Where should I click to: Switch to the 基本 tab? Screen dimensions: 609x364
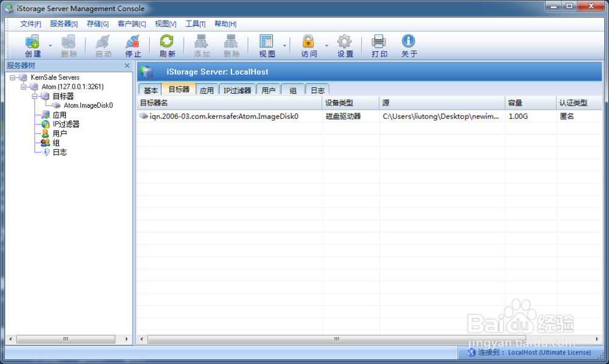[x=150, y=90]
